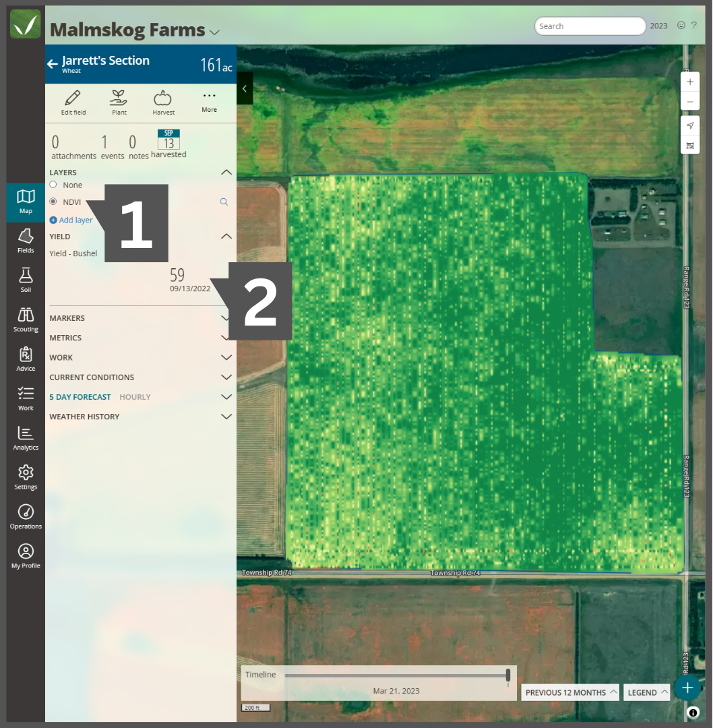Click the Add layer link
This screenshot has height=728, width=713.
[71, 220]
